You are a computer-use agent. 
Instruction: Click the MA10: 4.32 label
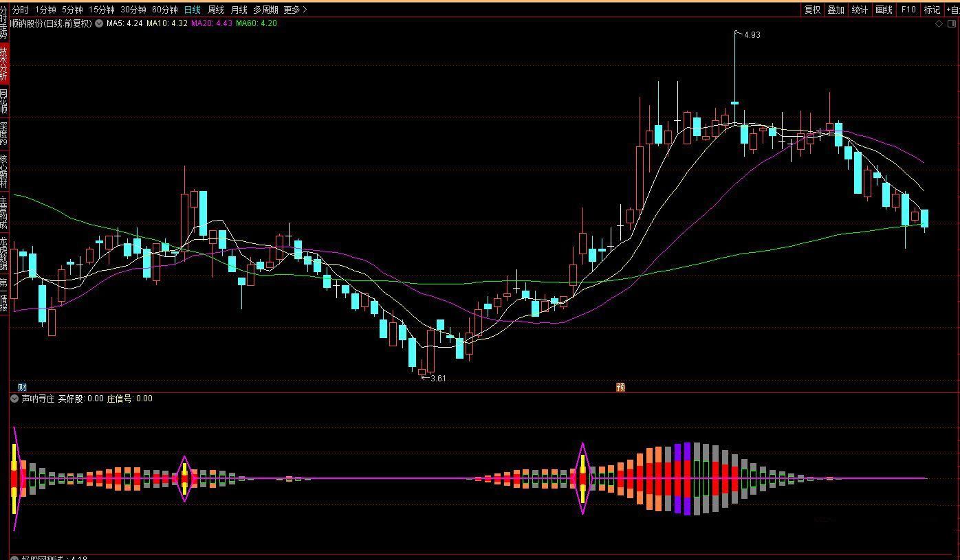[167, 23]
